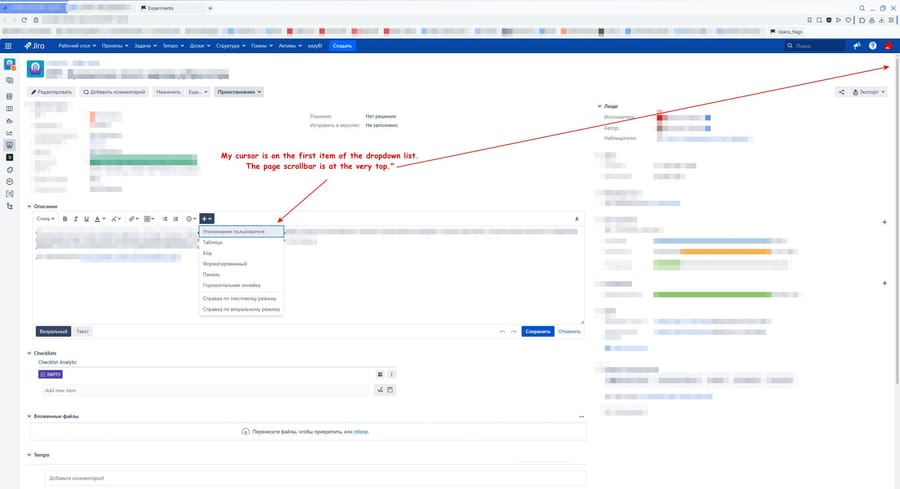The image size is (900, 489).
Task: Collapse the Описание section
Action: pyautogui.click(x=29, y=207)
